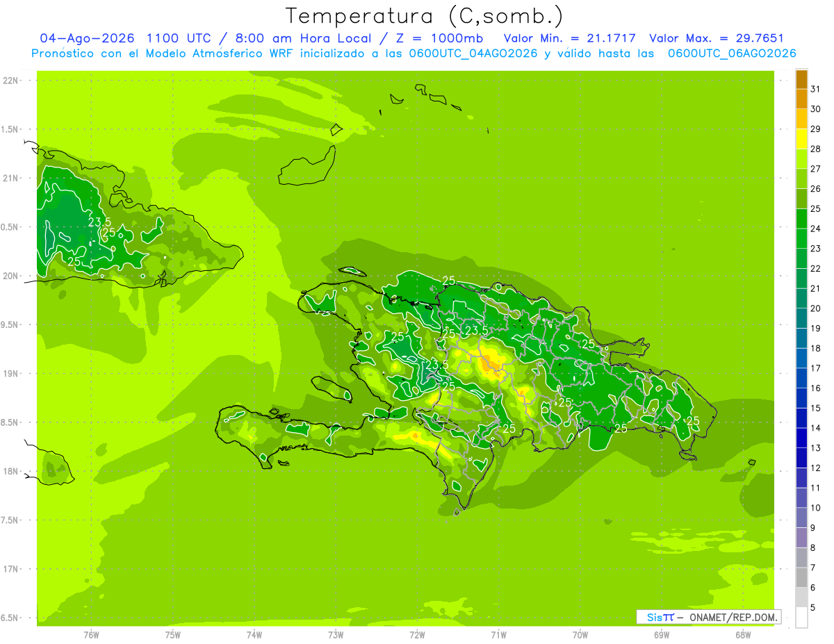Click the 22N latitude label
Screen dimensions: 834x644
pyautogui.click(x=11, y=81)
